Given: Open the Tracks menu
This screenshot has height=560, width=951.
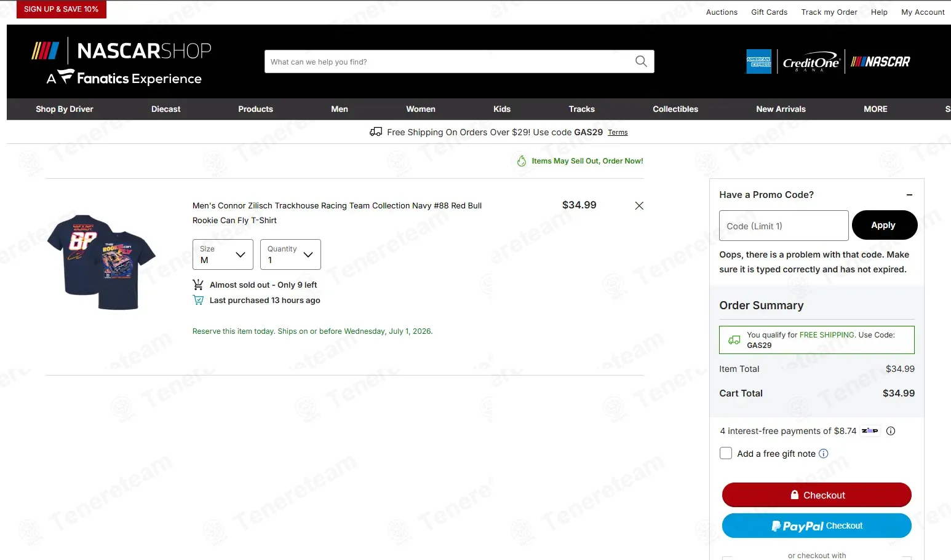Looking at the screenshot, I should (x=582, y=109).
